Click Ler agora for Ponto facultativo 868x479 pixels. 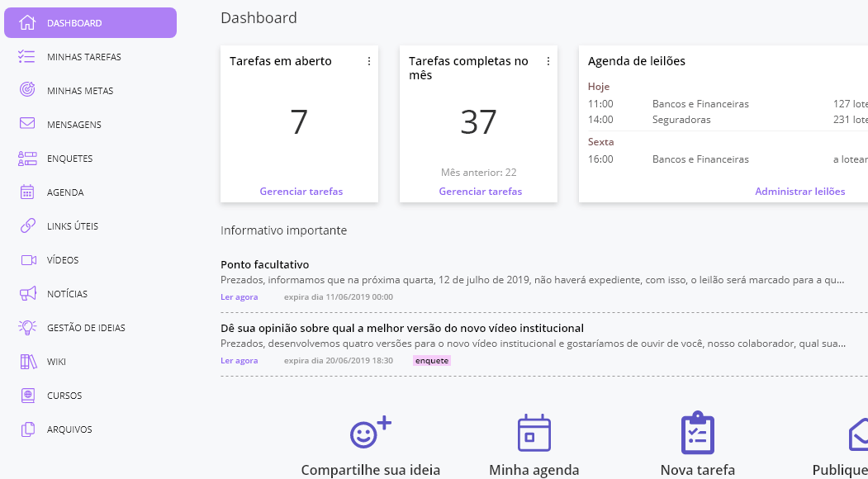pos(240,296)
